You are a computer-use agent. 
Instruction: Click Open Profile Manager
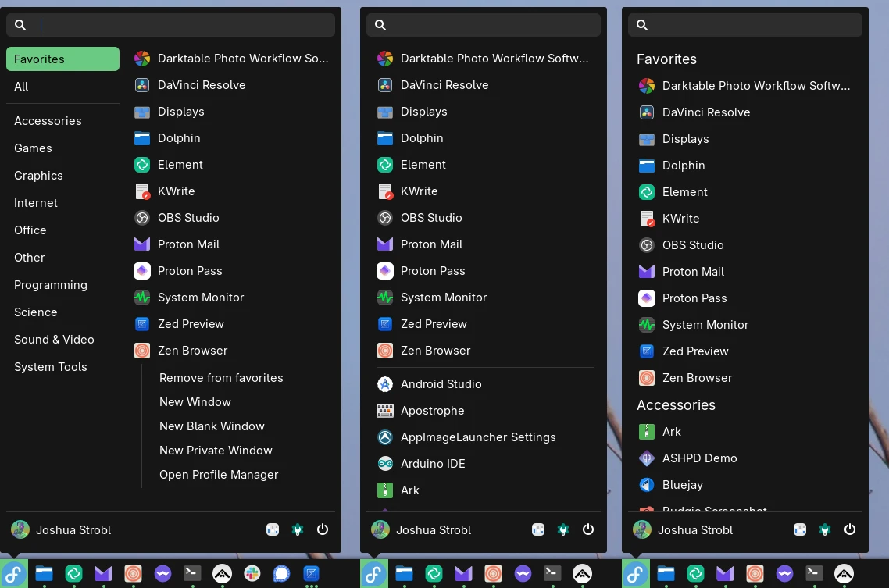(x=219, y=475)
